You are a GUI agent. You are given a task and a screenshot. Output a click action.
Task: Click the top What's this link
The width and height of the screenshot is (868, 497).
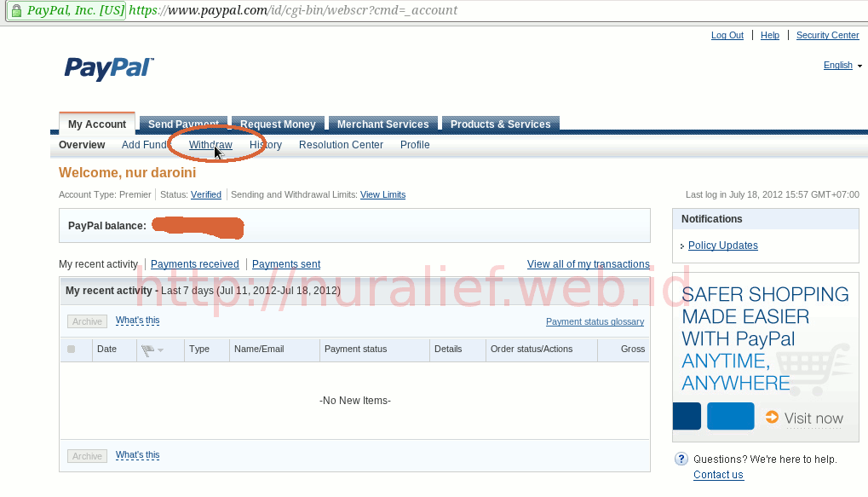click(x=137, y=321)
